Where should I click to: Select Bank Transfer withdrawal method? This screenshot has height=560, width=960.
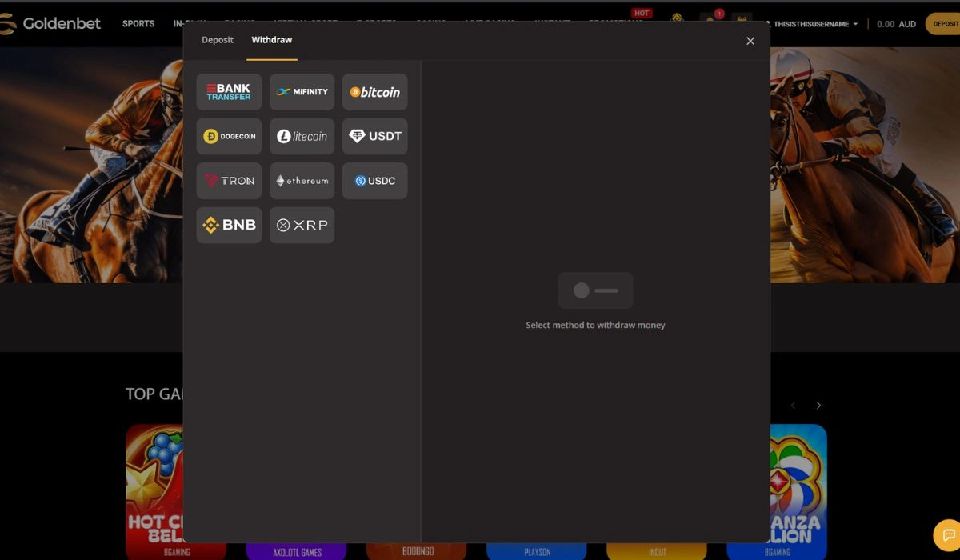tap(229, 92)
